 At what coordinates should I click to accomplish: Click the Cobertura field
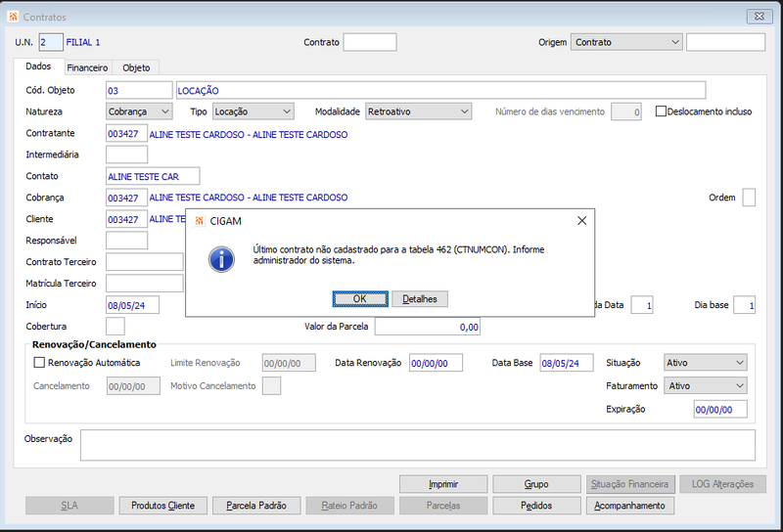115,327
